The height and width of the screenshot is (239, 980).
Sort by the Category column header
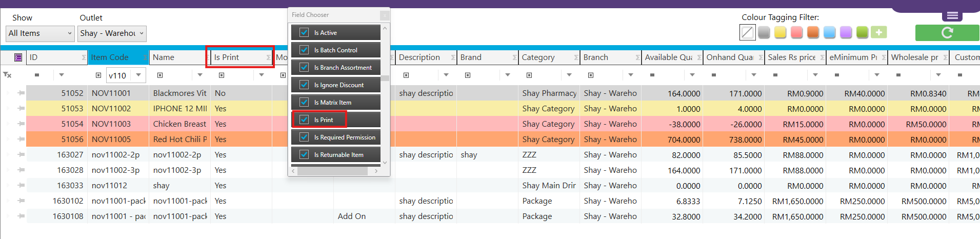click(x=545, y=57)
